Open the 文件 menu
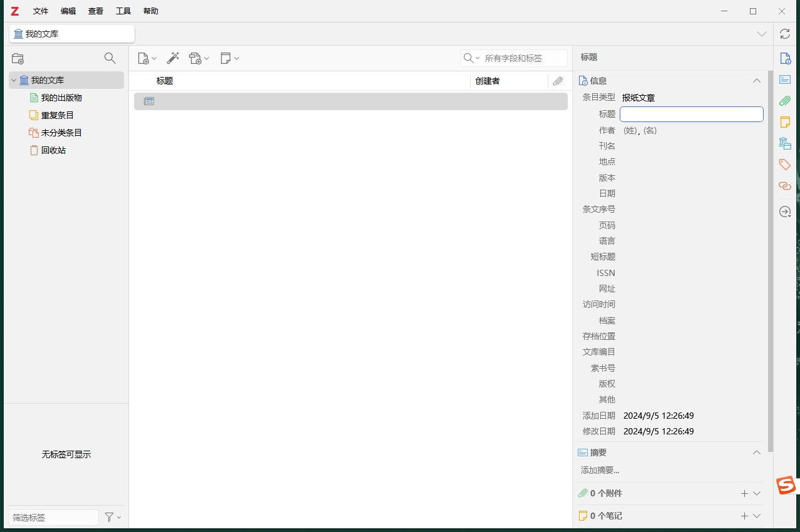This screenshot has height=532, width=800. click(x=41, y=11)
